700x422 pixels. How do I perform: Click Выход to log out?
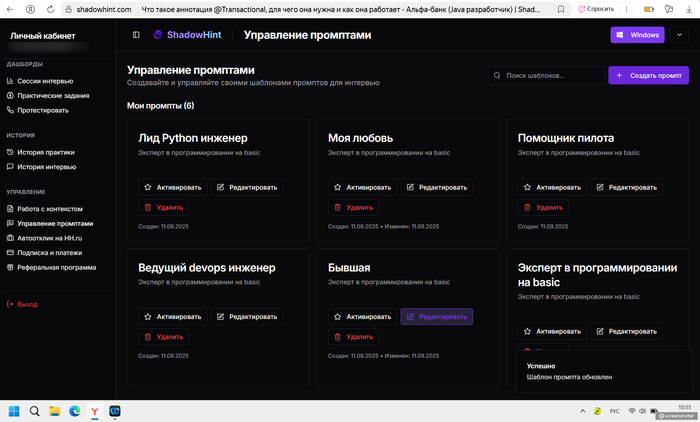tap(27, 304)
